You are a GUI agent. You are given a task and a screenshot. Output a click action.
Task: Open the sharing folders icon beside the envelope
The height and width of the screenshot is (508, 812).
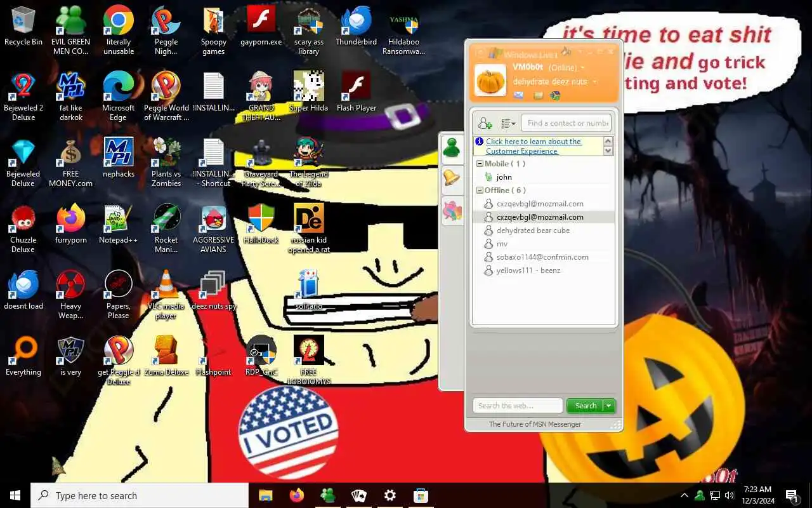coord(537,95)
